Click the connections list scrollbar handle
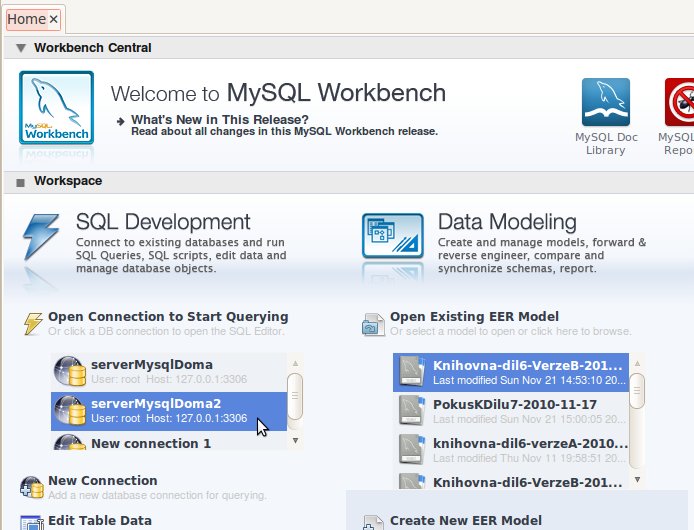 point(295,396)
